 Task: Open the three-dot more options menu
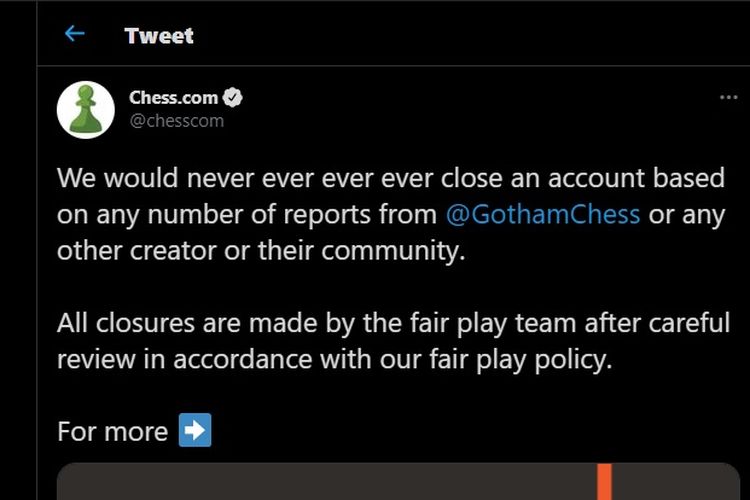point(728,98)
